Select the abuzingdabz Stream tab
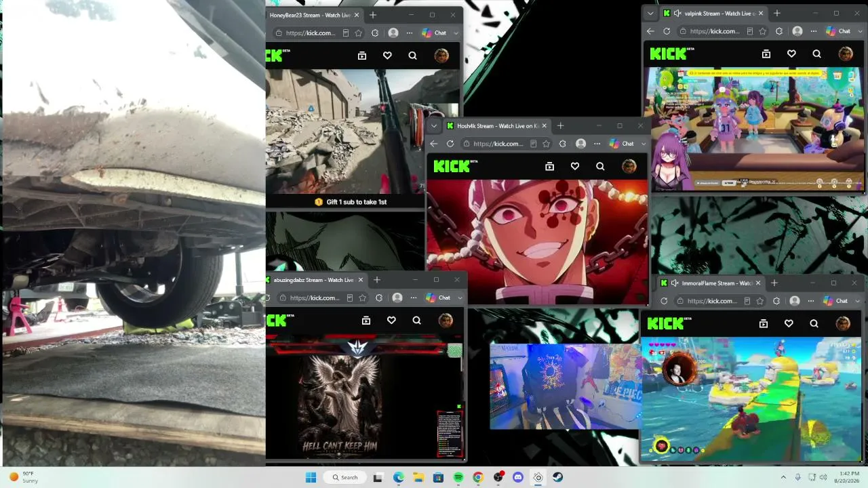This screenshot has height=488, width=868. (x=317, y=280)
